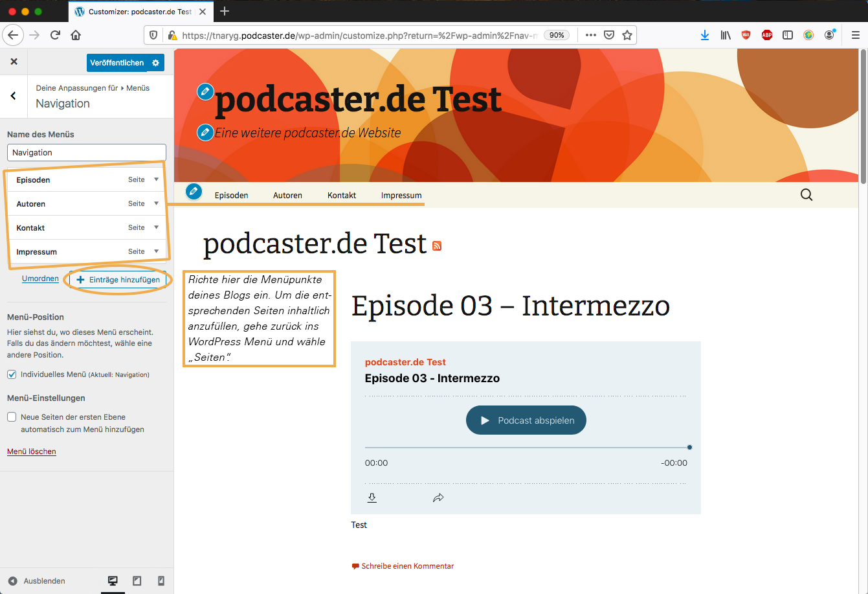Select the Customizer browser tab
868x594 pixels.
(140, 11)
